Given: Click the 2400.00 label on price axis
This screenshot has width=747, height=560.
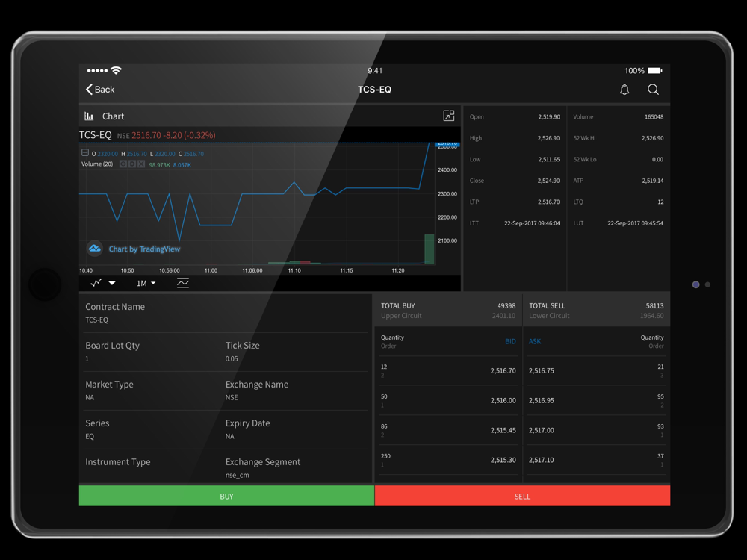Looking at the screenshot, I should 447,170.
